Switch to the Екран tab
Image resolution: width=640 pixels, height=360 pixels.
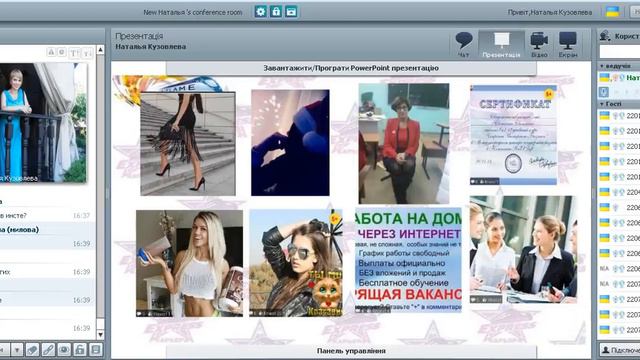tap(568, 44)
